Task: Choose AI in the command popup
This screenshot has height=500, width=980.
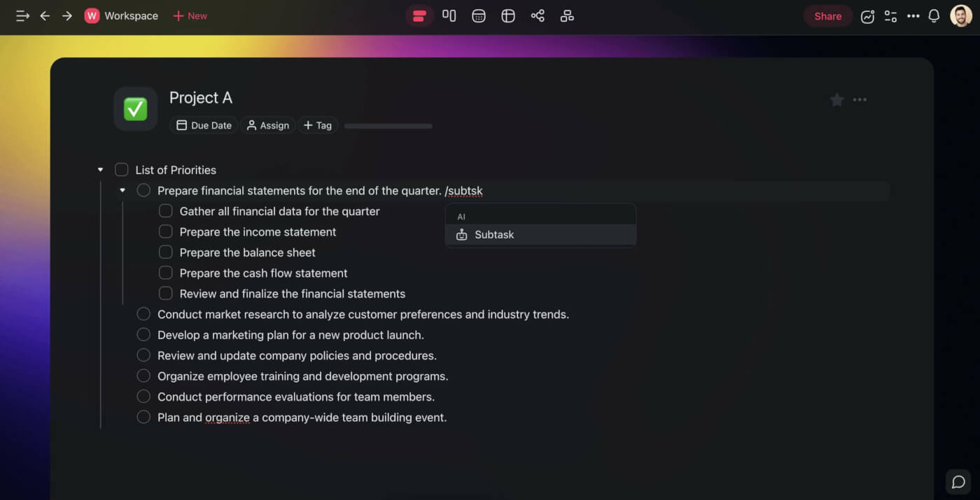Action: click(461, 216)
